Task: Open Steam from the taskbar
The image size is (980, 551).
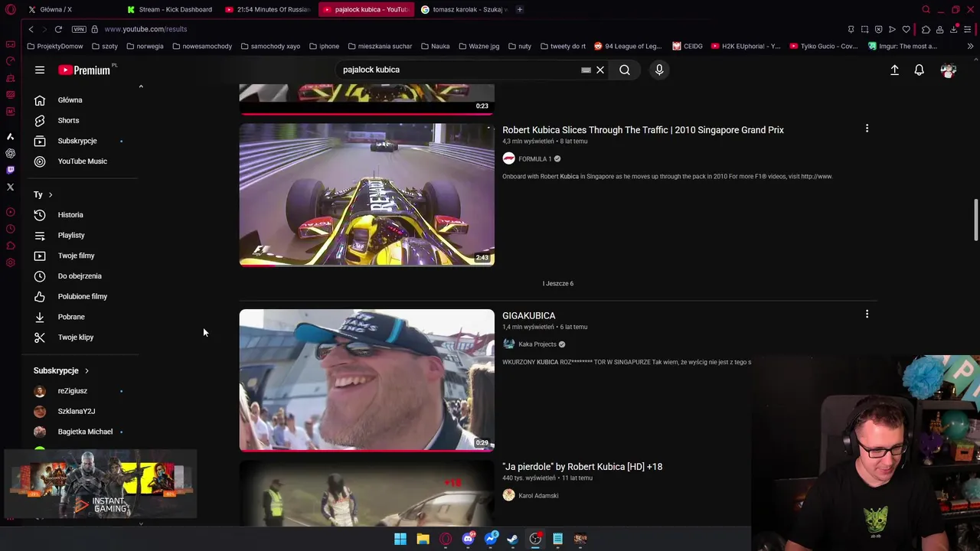Action: [x=513, y=539]
